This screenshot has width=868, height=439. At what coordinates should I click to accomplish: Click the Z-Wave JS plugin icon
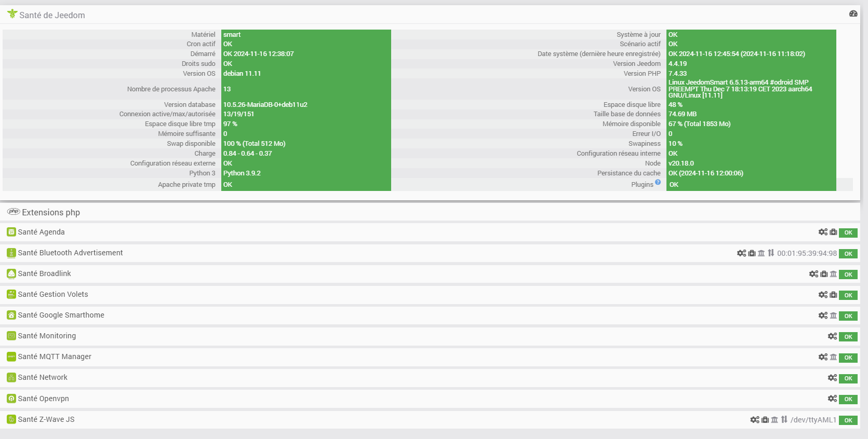[11, 419]
